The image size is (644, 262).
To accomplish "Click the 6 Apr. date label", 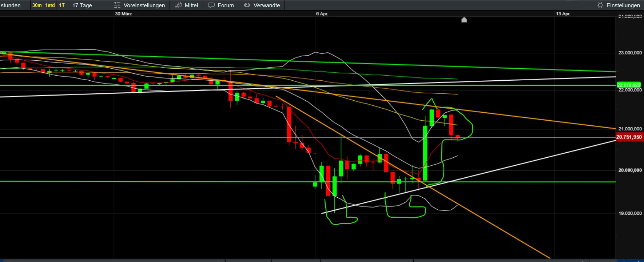I will tap(322, 14).
